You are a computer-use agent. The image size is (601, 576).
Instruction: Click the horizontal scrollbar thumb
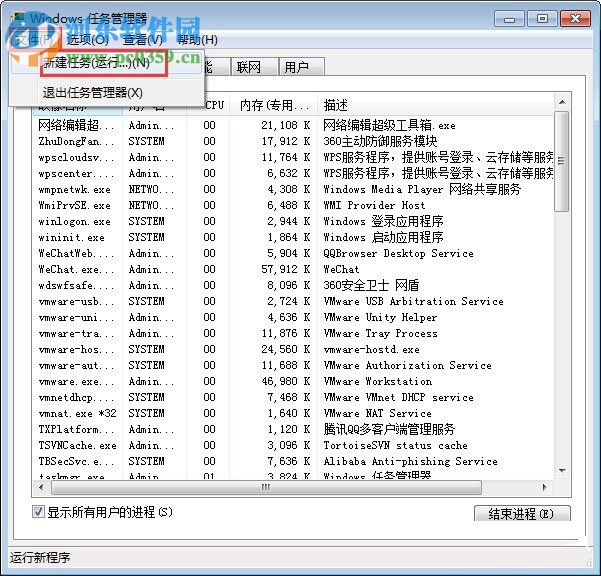pos(266,487)
